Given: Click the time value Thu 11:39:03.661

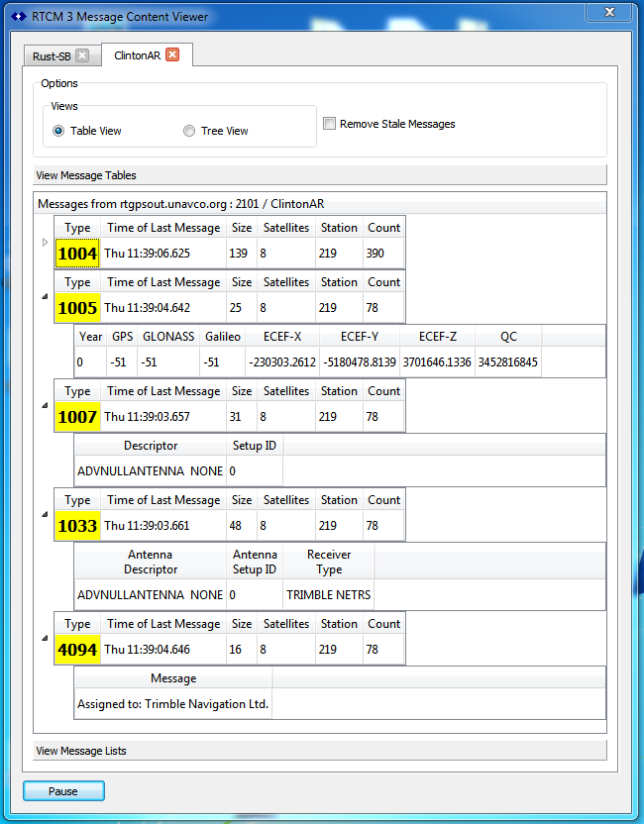Looking at the screenshot, I should click(x=148, y=526).
